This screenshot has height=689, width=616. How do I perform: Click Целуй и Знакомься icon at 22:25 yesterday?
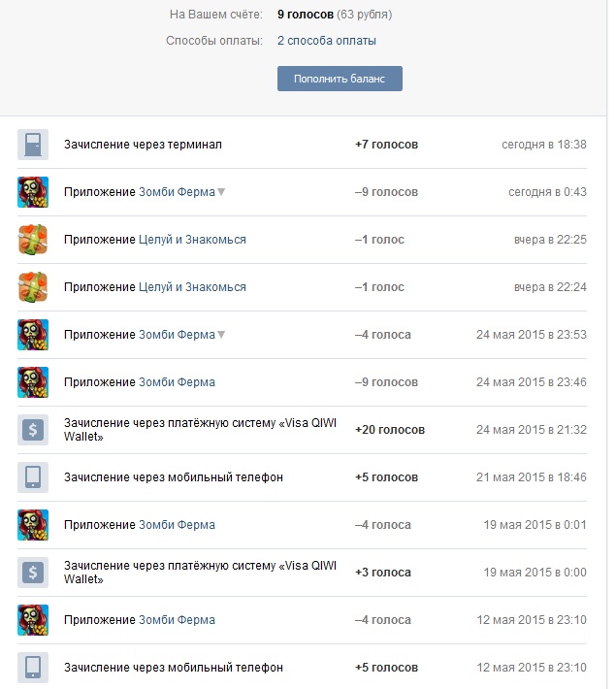(33, 240)
